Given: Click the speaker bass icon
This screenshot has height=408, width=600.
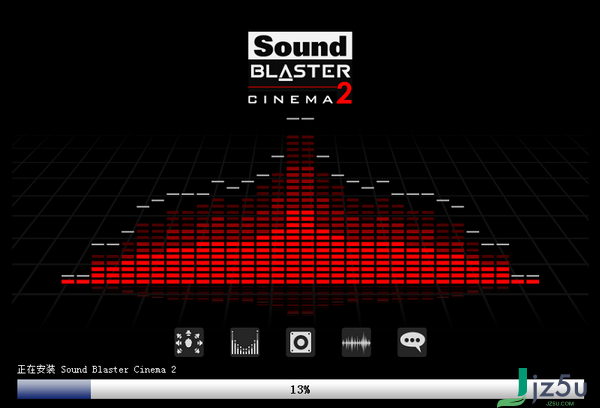Looking at the screenshot, I should [x=300, y=342].
